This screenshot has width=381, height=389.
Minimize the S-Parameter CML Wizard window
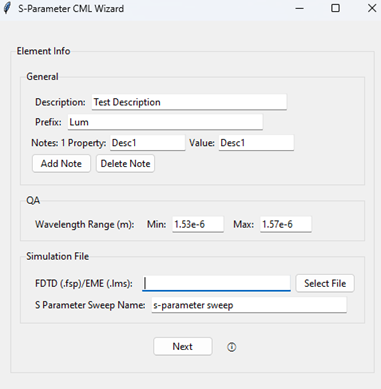tap(300, 8)
